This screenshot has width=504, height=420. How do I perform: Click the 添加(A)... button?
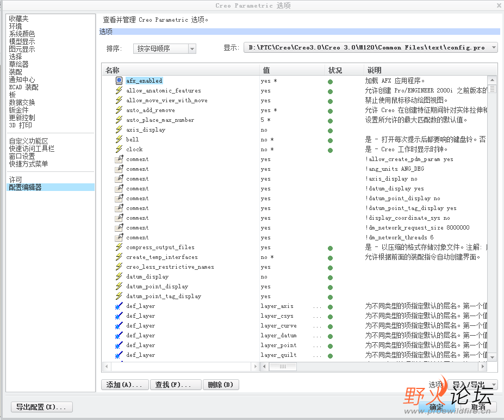point(125,385)
